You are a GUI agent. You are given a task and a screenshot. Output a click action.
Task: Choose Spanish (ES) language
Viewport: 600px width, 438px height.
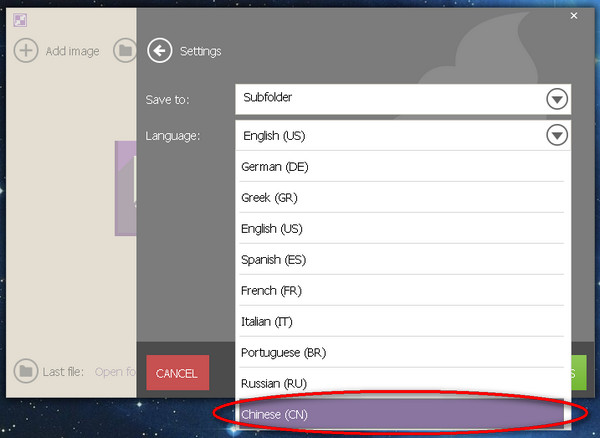(x=402, y=259)
